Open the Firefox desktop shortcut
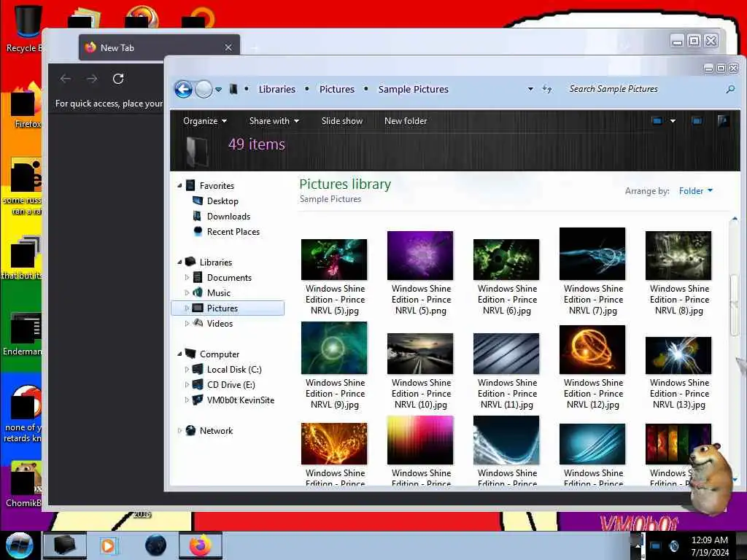The height and width of the screenshot is (560, 747). pyautogui.click(x=27, y=106)
